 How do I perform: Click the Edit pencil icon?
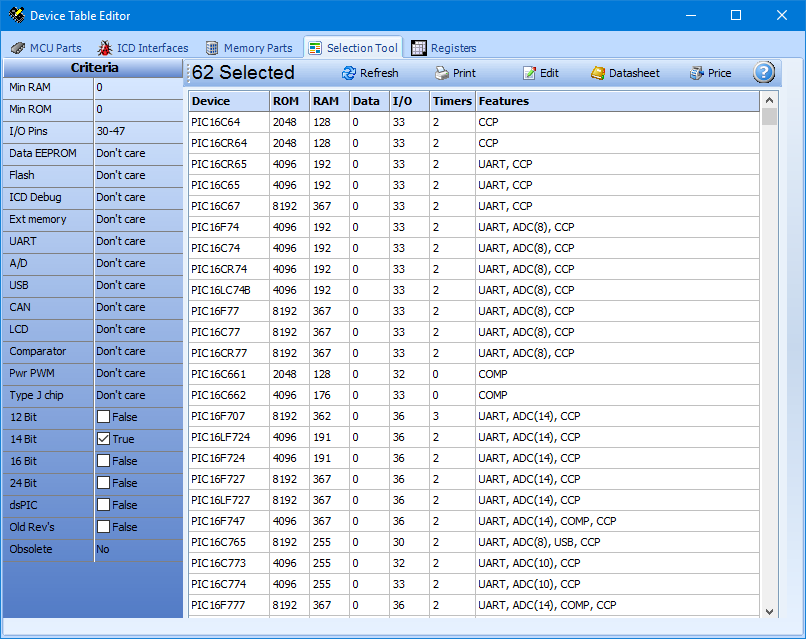pyautogui.click(x=529, y=74)
